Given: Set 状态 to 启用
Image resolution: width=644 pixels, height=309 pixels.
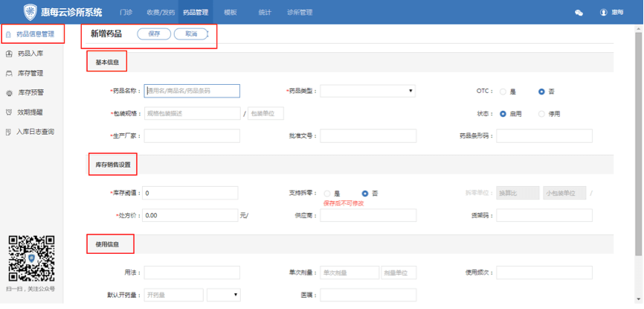Looking at the screenshot, I should click(x=503, y=114).
